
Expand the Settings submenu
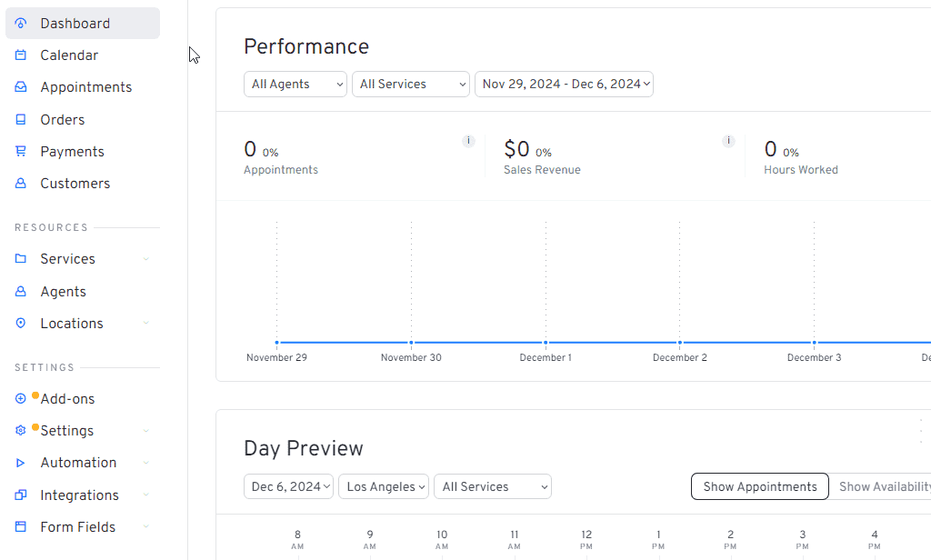pos(145,430)
